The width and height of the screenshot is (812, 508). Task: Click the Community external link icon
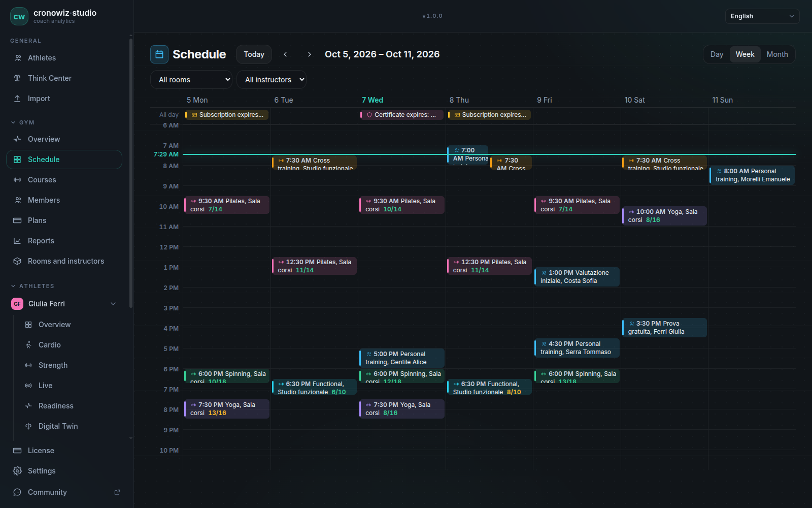(x=117, y=492)
